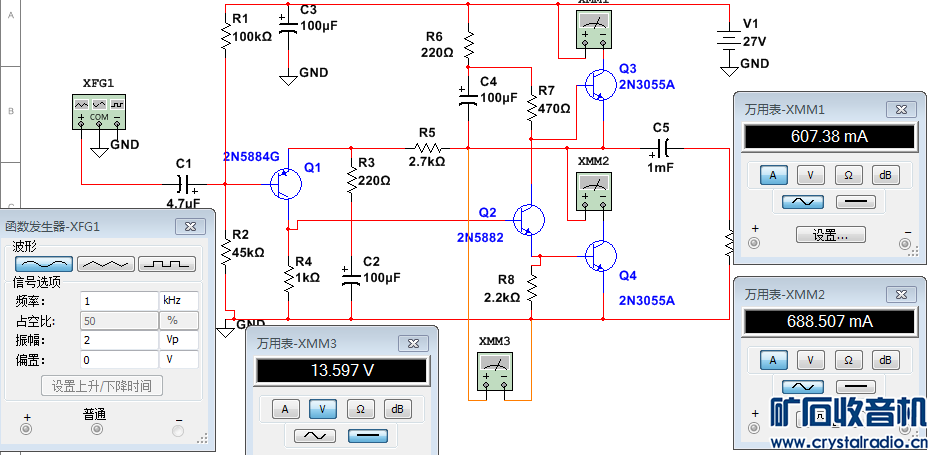
Task: Select capacitor C4 100µF symbol
Action: pos(468,97)
